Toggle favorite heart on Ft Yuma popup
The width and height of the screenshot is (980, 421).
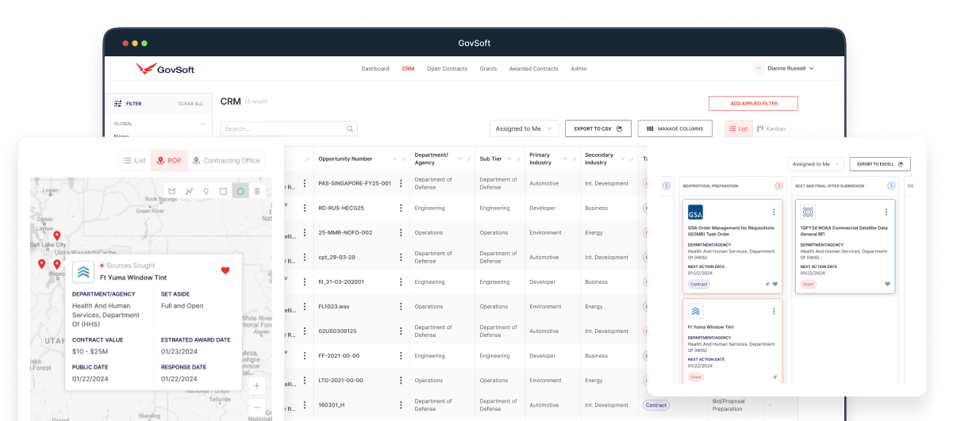(225, 270)
